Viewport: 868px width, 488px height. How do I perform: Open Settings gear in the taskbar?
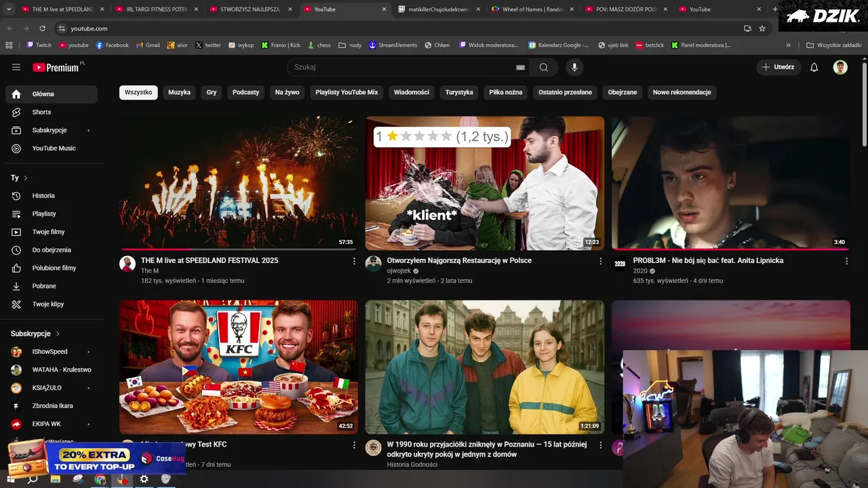click(x=144, y=479)
